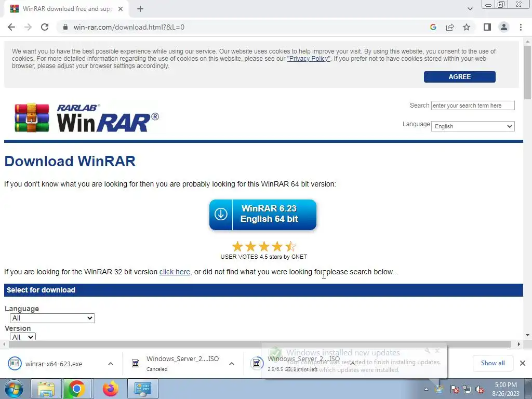
Task: Open Windows Explorer from taskbar
Action: click(x=46, y=389)
